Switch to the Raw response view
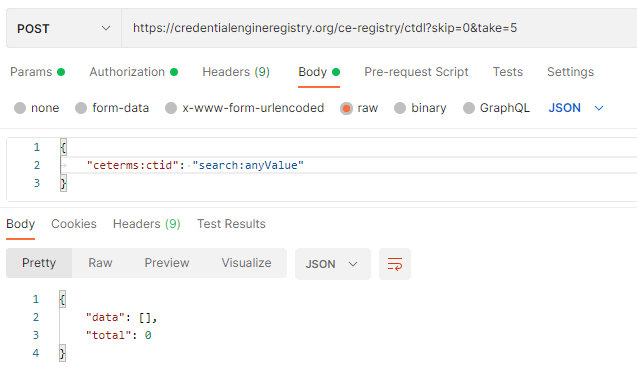Screen dimensions: 637x381 pyautogui.click(x=100, y=263)
